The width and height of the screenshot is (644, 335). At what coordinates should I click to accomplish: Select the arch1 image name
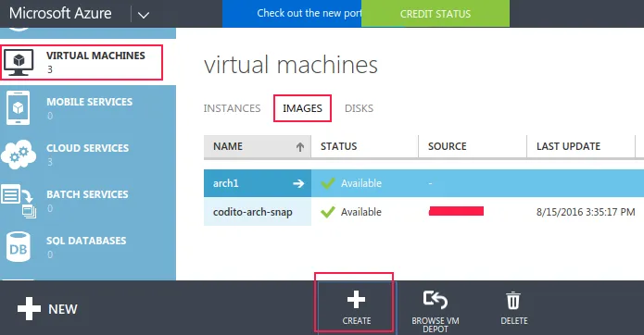click(226, 183)
